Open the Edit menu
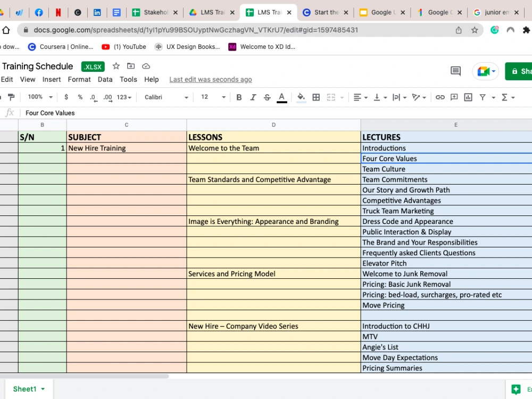The width and height of the screenshot is (532, 399). pyautogui.click(x=7, y=79)
